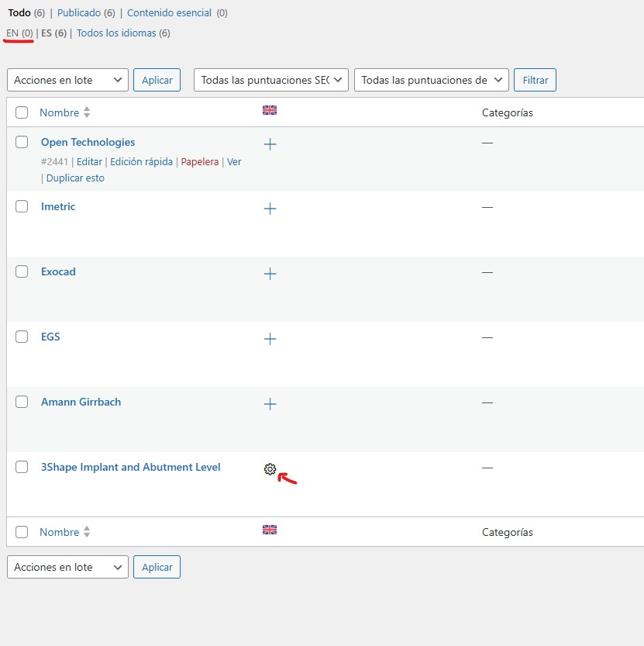Click UK flag icon in table header

coord(270,111)
